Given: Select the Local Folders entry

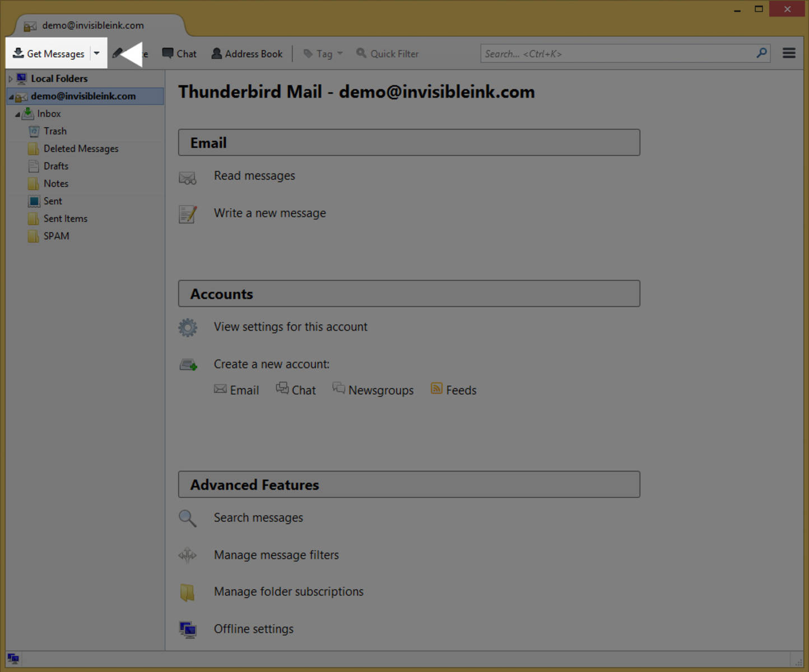Looking at the screenshot, I should [x=59, y=79].
